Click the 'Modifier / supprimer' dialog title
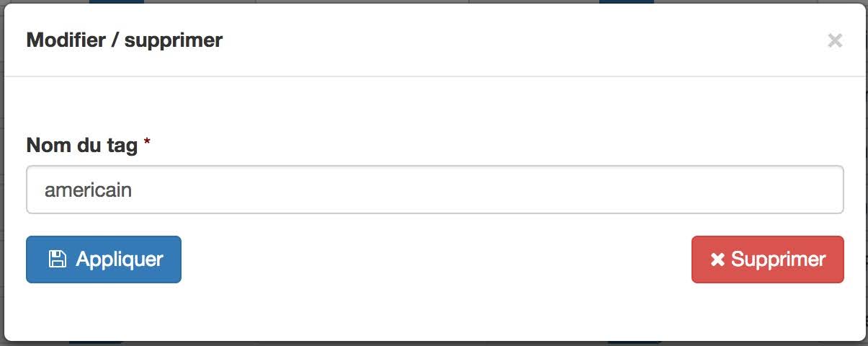This screenshot has width=868, height=346. [x=125, y=40]
